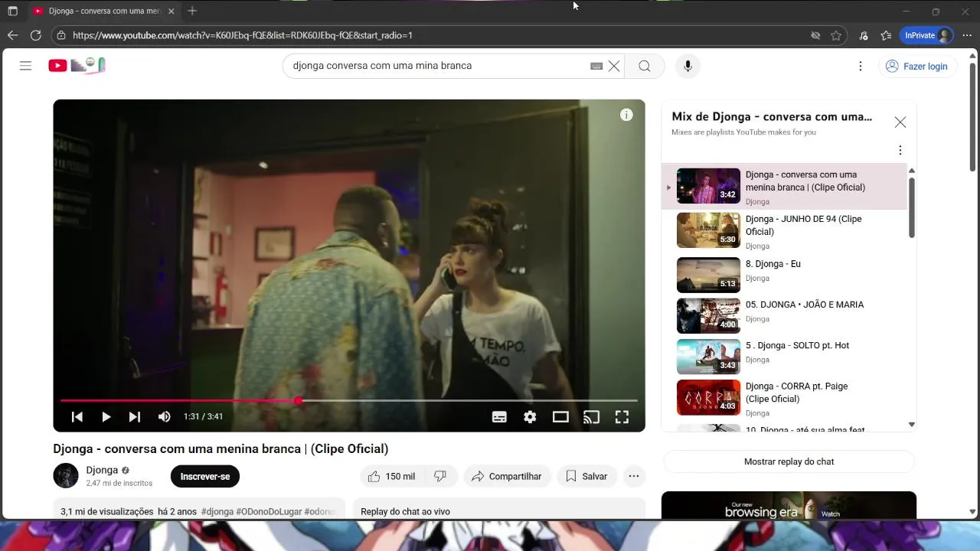Click the Fazer login button
This screenshot has width=980, height=551.
tap(916, 67)
